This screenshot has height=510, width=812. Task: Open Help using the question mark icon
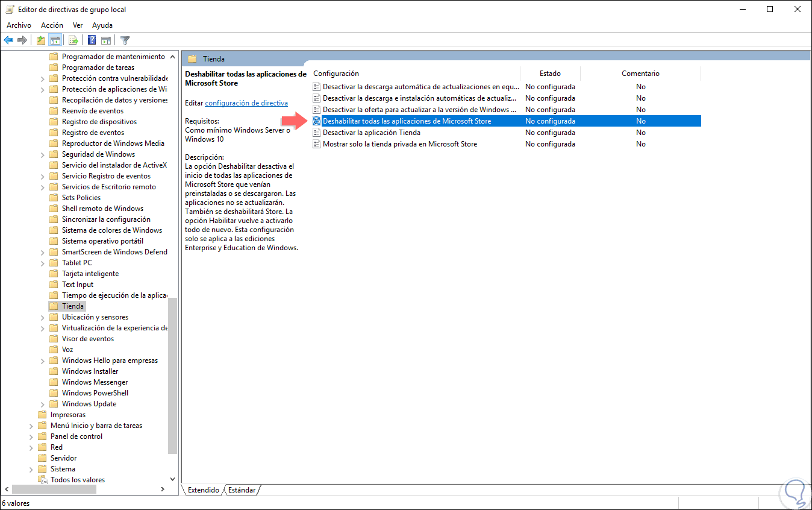92,40
